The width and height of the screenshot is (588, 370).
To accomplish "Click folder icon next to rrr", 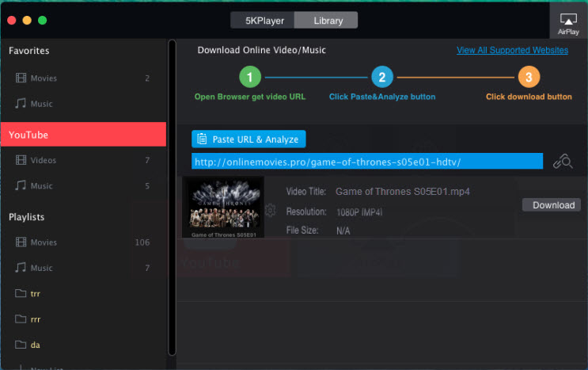I will [x=21, y=319].
